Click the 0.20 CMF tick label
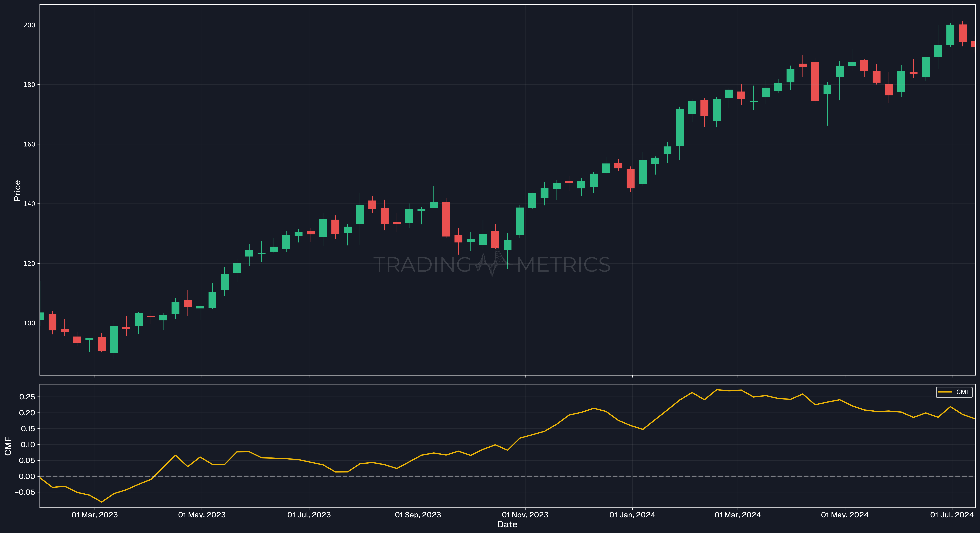980x533 pixels. (x=27, y=413)
